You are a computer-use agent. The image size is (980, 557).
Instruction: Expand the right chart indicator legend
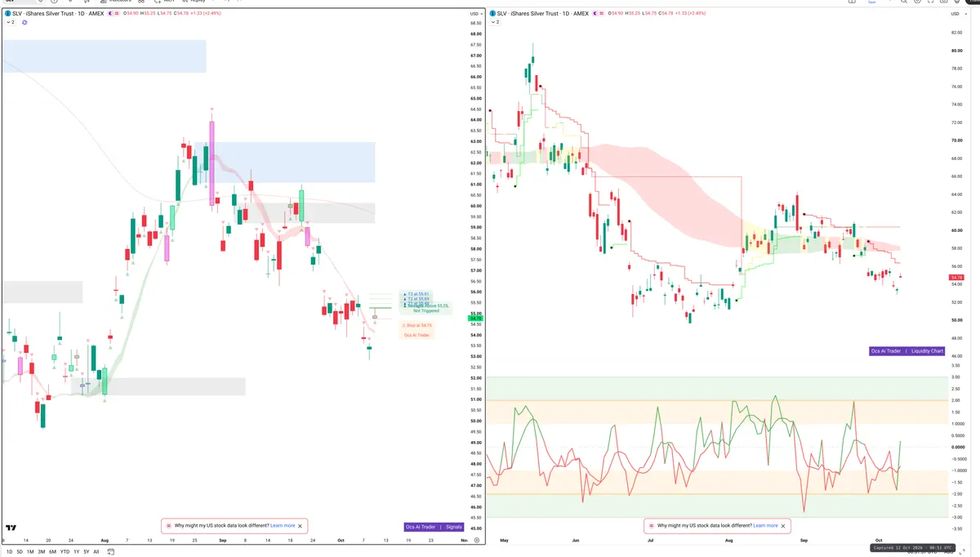tap(495, 22)
